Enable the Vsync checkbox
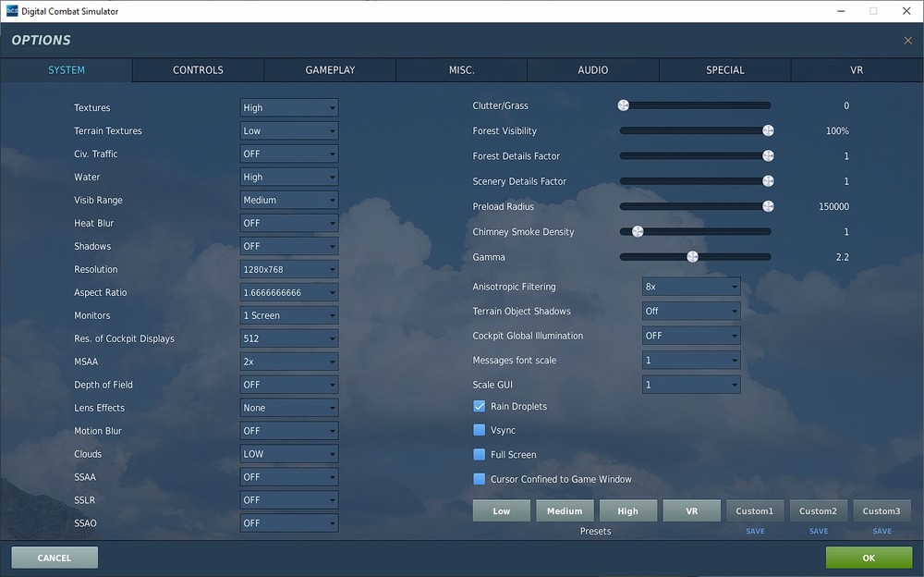Screen dimensions: 924x577 pos(479,430)
